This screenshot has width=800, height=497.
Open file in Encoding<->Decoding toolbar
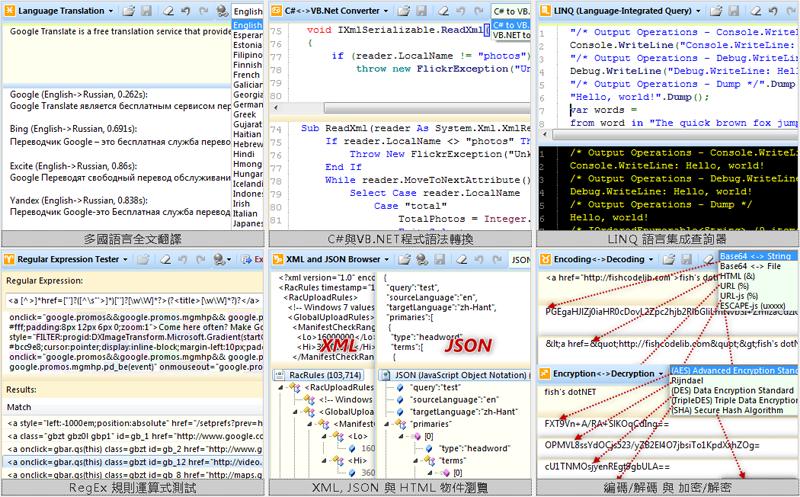(669, 259)
